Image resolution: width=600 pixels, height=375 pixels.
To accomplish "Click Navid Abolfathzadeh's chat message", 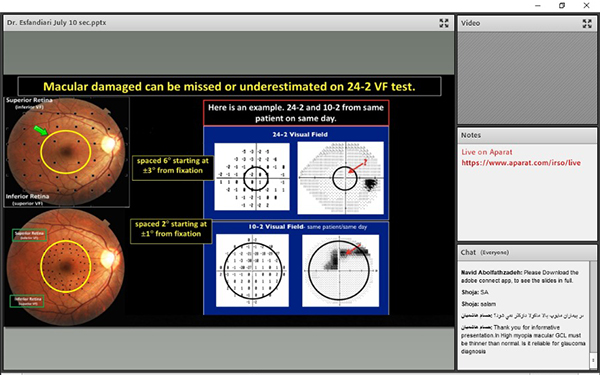I will pyautogui.click(x=520, y=276).
